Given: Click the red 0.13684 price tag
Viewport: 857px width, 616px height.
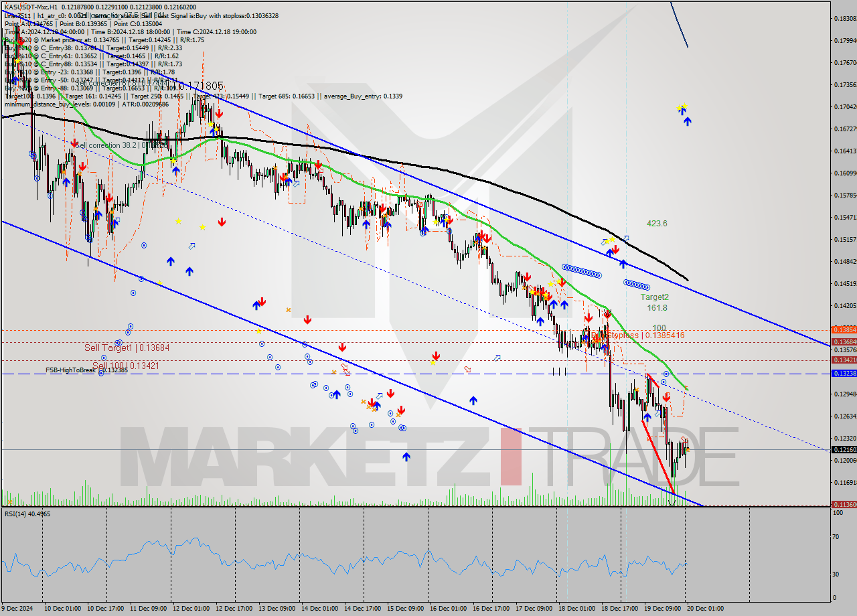Looking at the screenshot, I should pos(844,341).
